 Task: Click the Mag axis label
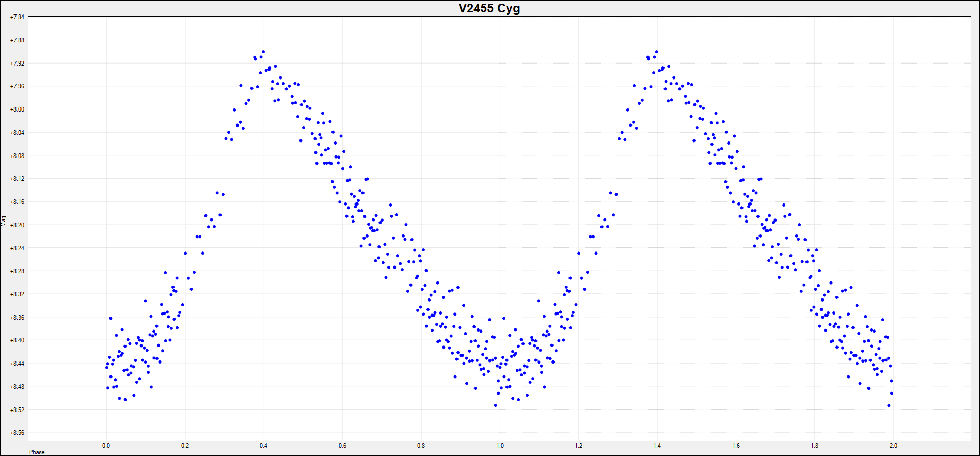point(3,221)
